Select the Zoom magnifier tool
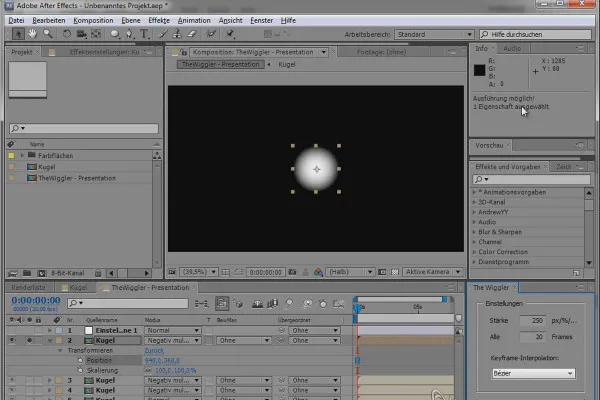This screenshot has width=600, height=400. click(x=48, y=34)
